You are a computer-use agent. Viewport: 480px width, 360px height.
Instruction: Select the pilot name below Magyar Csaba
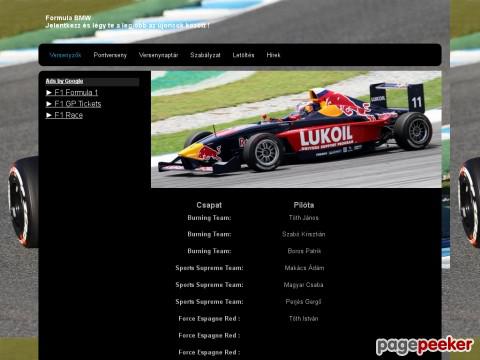303,302
